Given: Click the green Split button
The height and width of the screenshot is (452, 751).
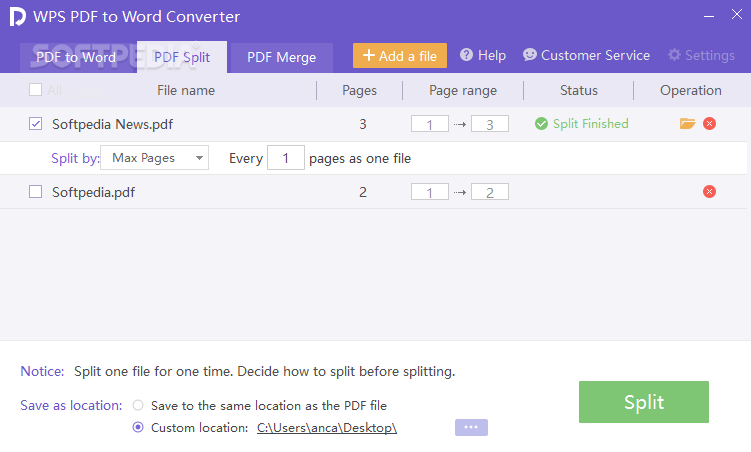Looking at the screenshot, I should click(644, 402).
